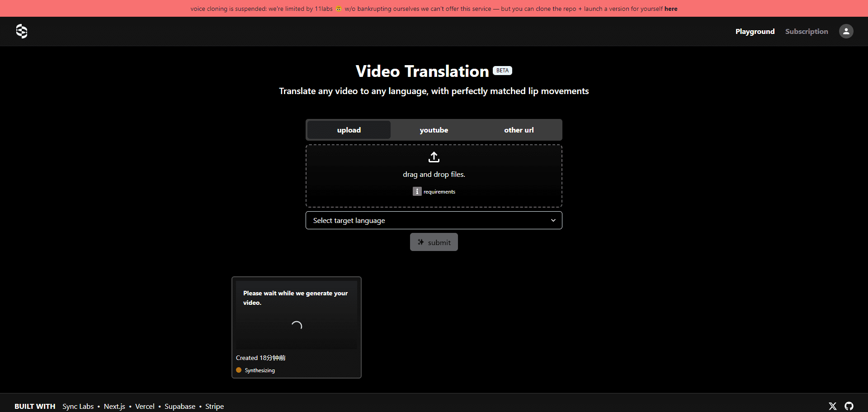The height and width of the screenshot is (412, 868).
Task: Click the drag and drop files area
Action: pyautogui.click(x=434, y=176)
